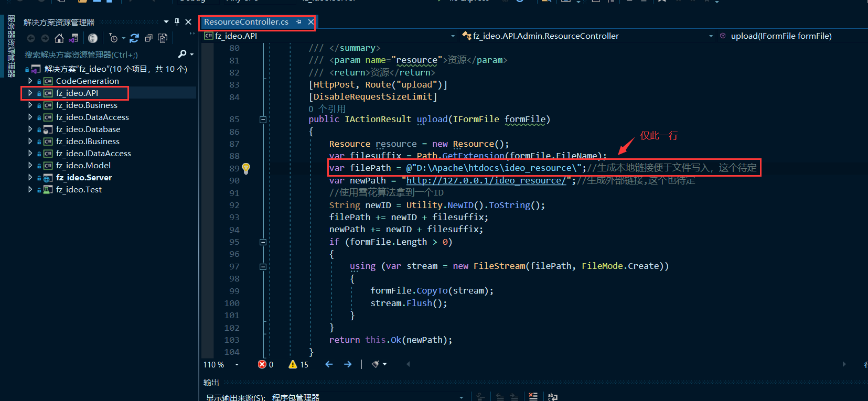Collapse the using block at line 97
The image size is (868, 401).
[x=263, y=267]
